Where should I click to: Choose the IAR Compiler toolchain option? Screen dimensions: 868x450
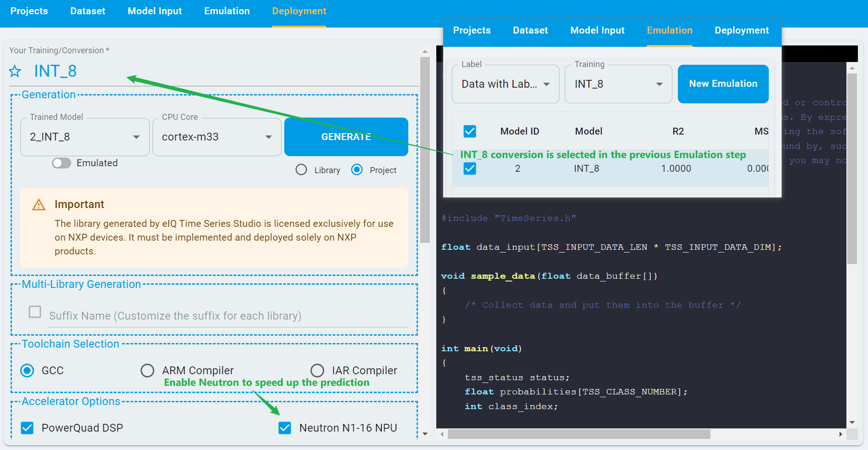point(317,371)
